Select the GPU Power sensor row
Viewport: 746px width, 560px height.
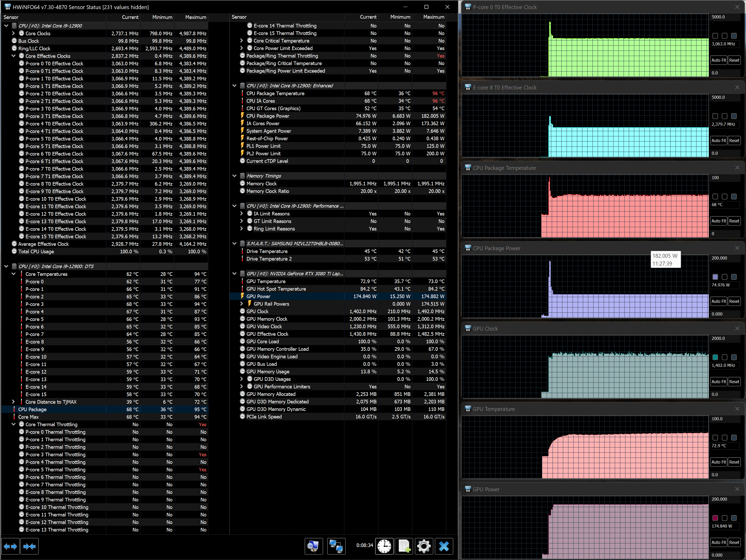point(258,296)
